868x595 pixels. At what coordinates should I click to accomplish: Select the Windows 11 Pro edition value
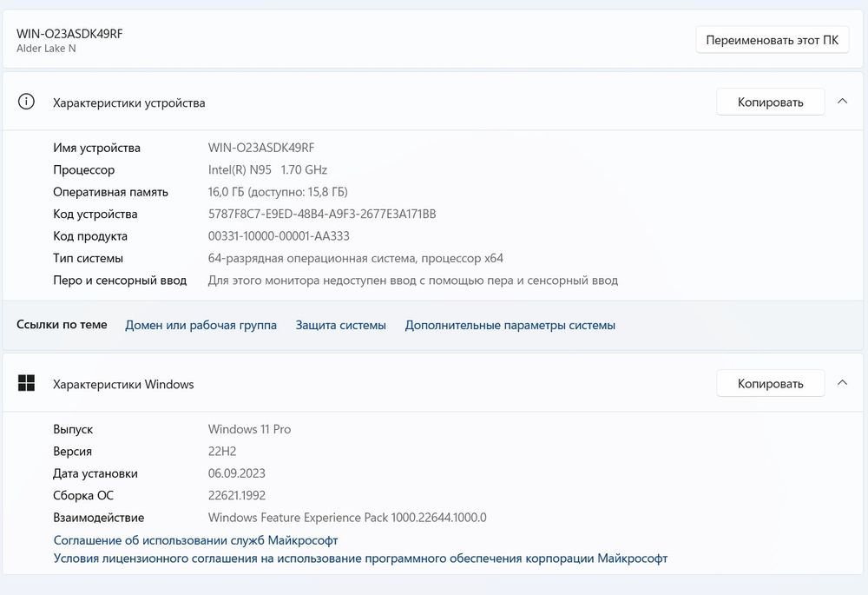click(x=250, y=429)
